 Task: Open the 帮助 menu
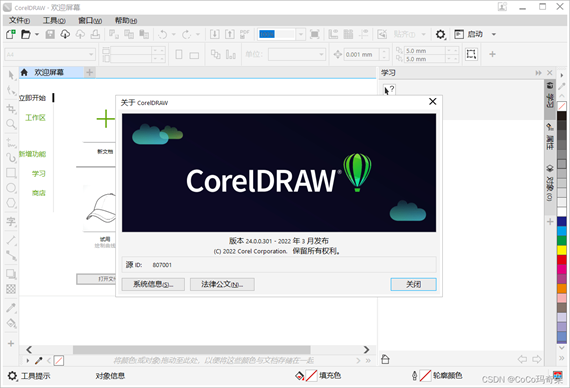[x=126, y=20]
